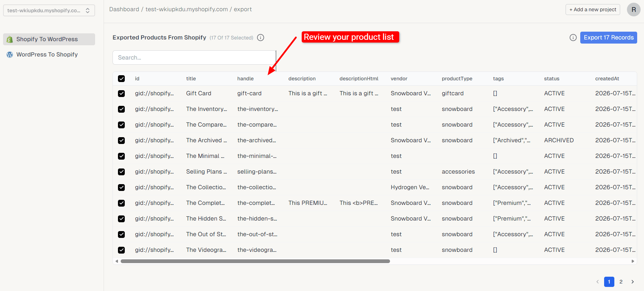
Task: Click the accessories productType cell
Action: [458, 172]
